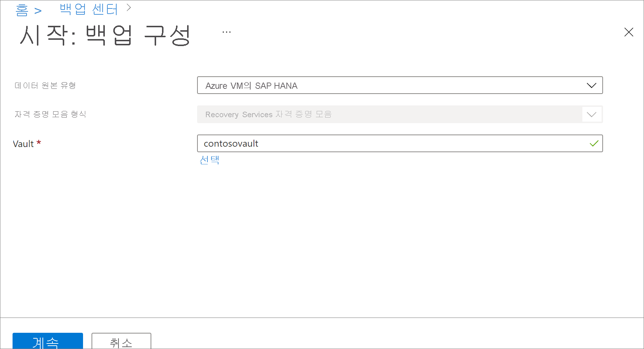Open the context menu via the ellipsis icon
The image size is (644, 349).
pos(226,31)
